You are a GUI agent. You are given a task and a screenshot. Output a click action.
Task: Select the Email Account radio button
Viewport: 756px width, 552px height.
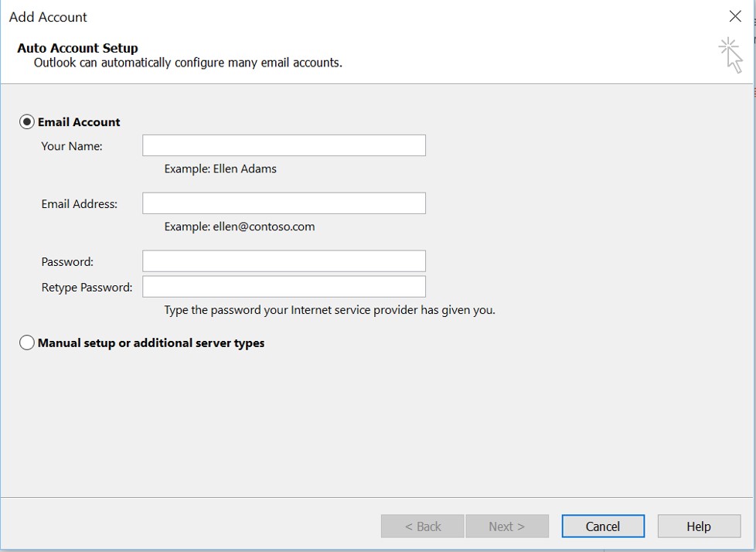(x=26, y=122)
